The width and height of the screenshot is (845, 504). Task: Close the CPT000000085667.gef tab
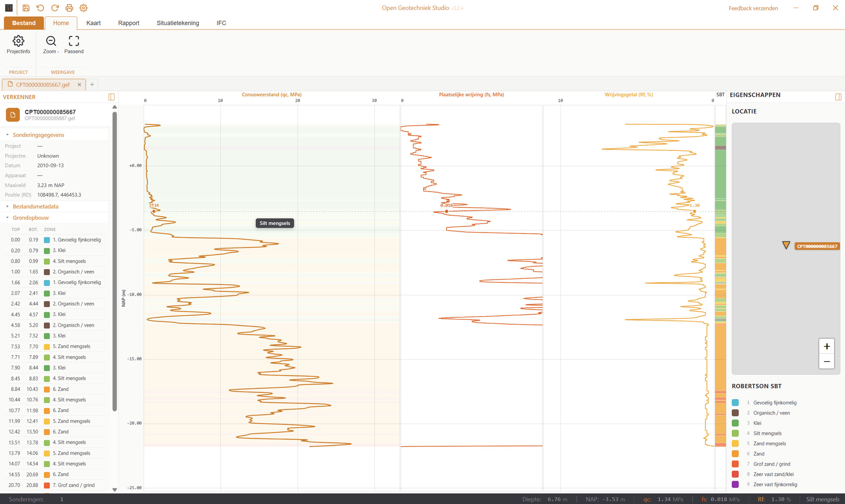coord(79,84)
